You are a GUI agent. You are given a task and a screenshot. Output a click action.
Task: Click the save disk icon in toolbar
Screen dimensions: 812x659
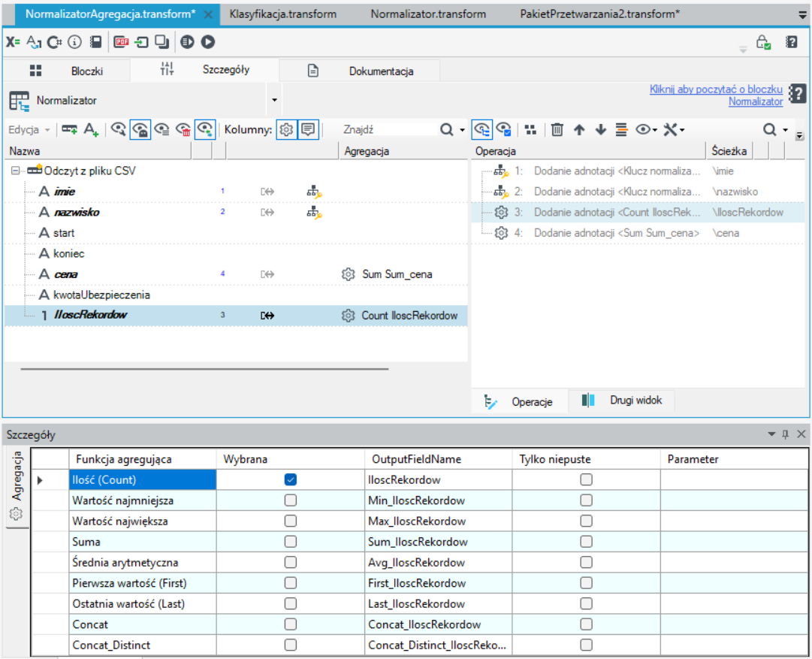[96, 42]
